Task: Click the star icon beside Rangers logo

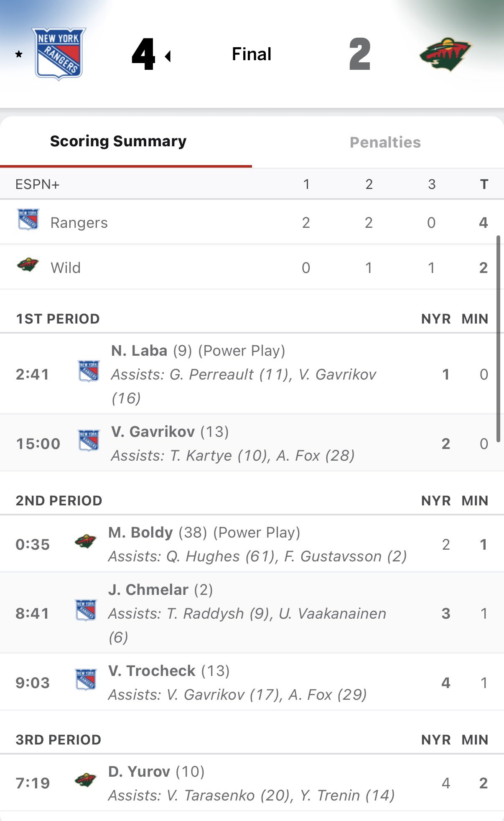Action: 19,54
